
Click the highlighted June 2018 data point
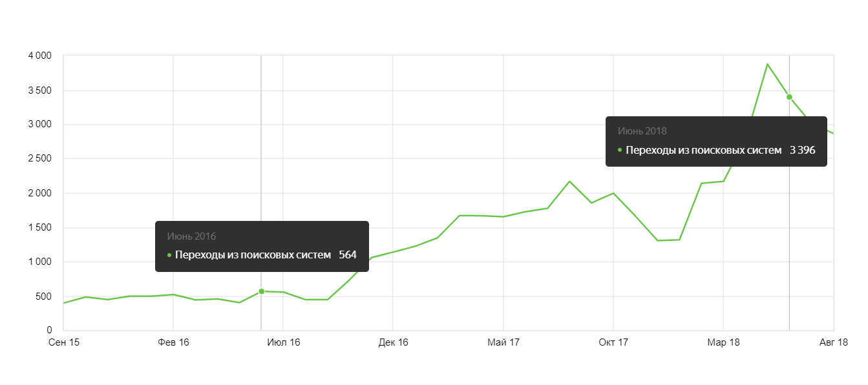coord(789,97)
